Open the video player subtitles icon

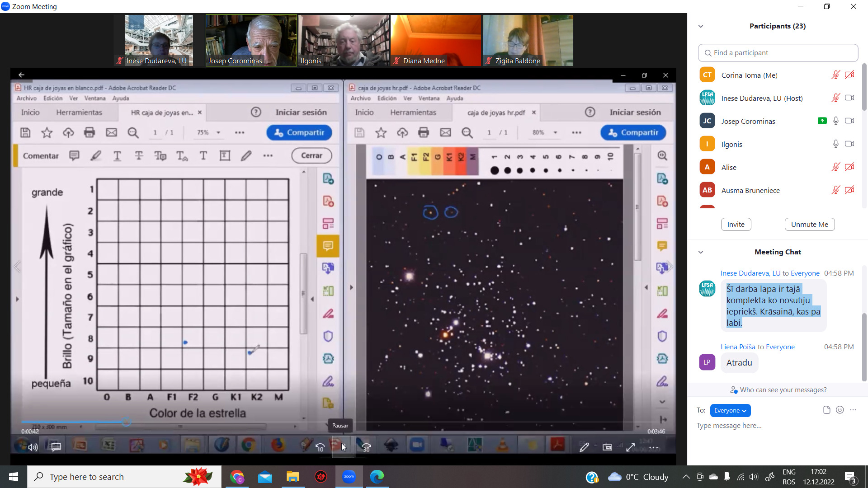56,447
